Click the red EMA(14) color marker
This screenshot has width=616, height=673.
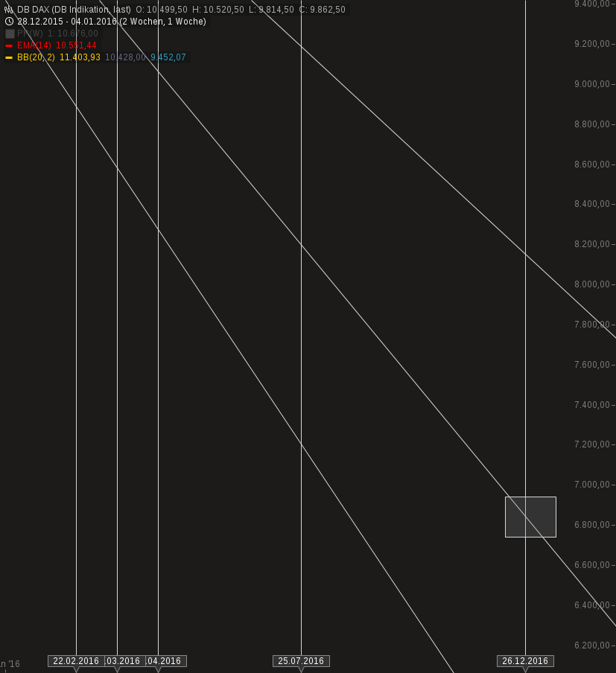click(9, 45)
